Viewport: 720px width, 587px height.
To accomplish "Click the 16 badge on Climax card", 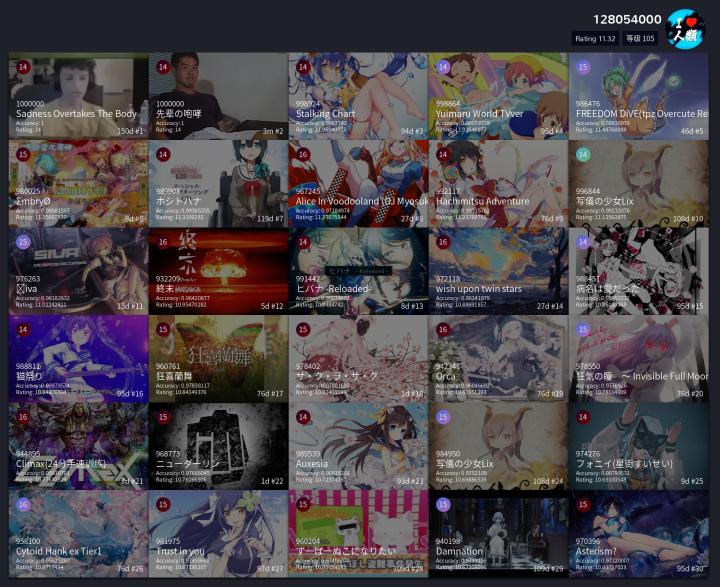I will 23,417.
